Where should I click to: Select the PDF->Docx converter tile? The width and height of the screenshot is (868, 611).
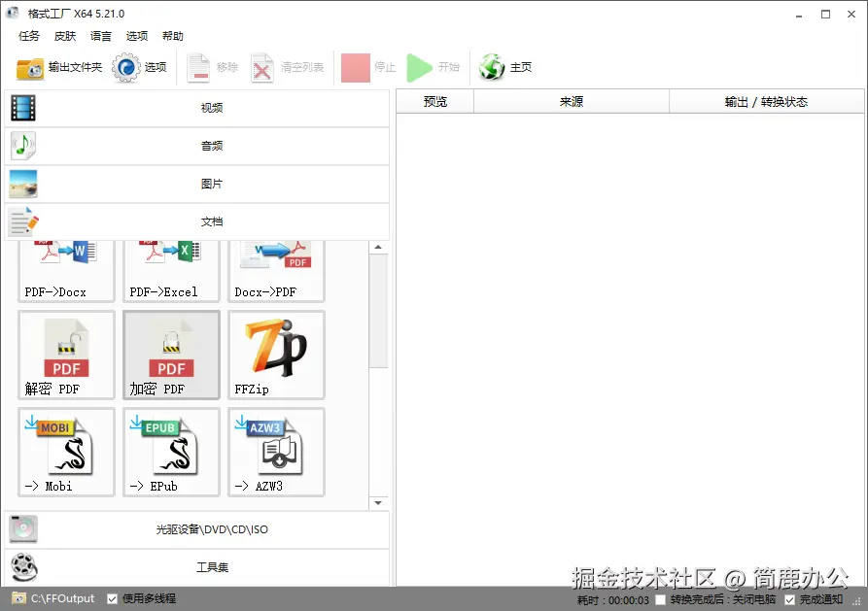pyautogui.click(x=66, y=271)
